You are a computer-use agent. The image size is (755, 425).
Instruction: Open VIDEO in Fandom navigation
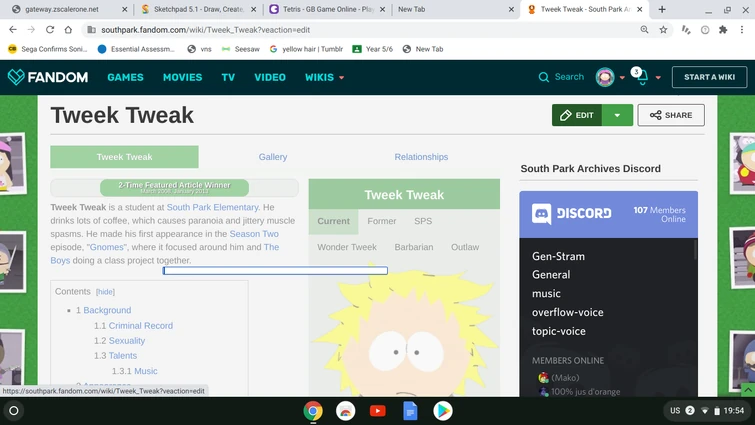point(270,77)
